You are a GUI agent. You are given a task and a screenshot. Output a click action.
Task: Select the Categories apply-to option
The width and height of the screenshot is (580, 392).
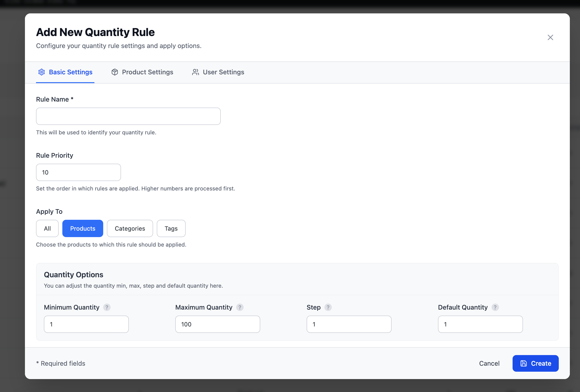click(x=130, y=228)
